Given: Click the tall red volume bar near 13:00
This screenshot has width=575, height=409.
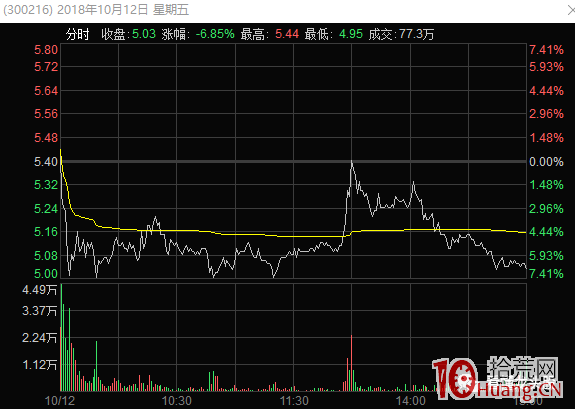Looking at the screenshot, I should (351, 363).
